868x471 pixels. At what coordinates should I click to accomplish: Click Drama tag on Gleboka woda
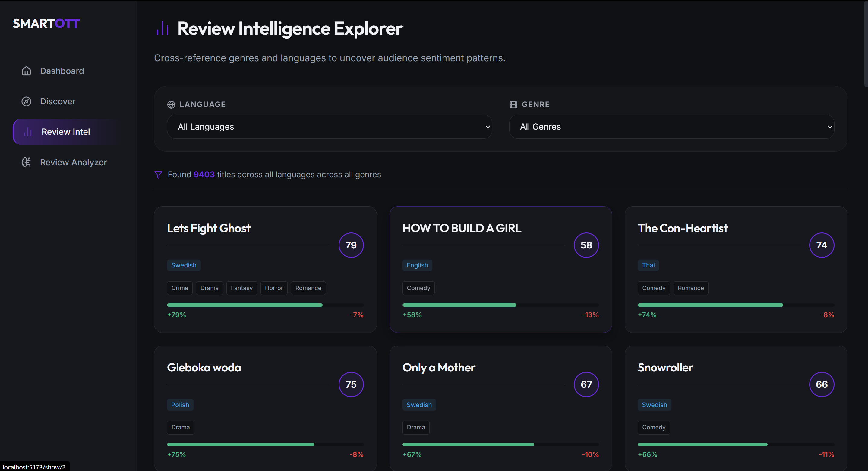click(180, 427)
